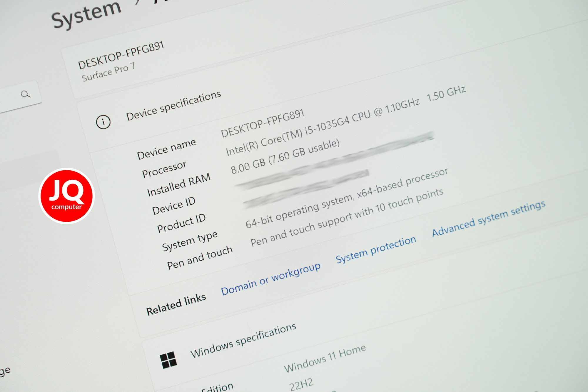
Task: Click the Edition label
Action: pyautogui.click(x=217, y=388)
